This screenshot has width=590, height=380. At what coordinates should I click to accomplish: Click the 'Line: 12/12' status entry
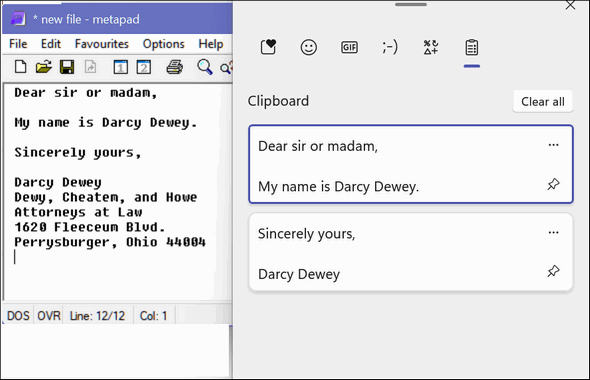pos(97,316)
